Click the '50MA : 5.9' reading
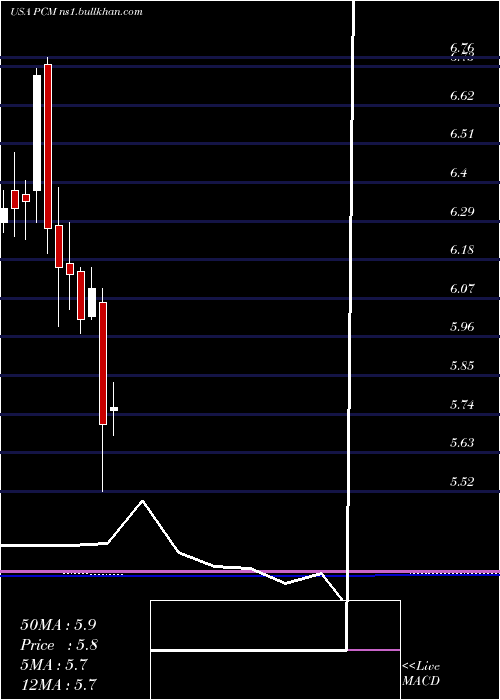Viewport: 500px width, 700px height. (58, 625)
